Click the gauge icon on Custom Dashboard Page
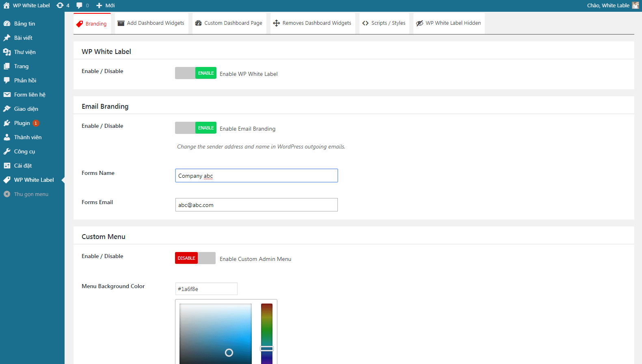 [199, 23]
